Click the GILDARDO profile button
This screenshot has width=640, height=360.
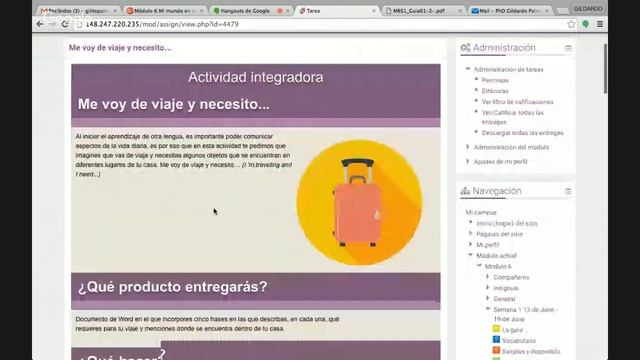588,9
